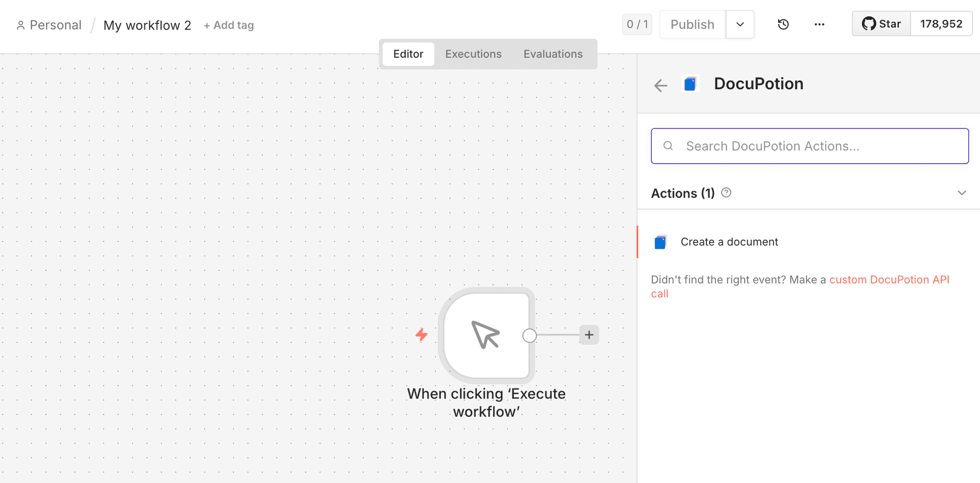
Task: Click the search magnifier in the actions panel
Action: [668, 146]
